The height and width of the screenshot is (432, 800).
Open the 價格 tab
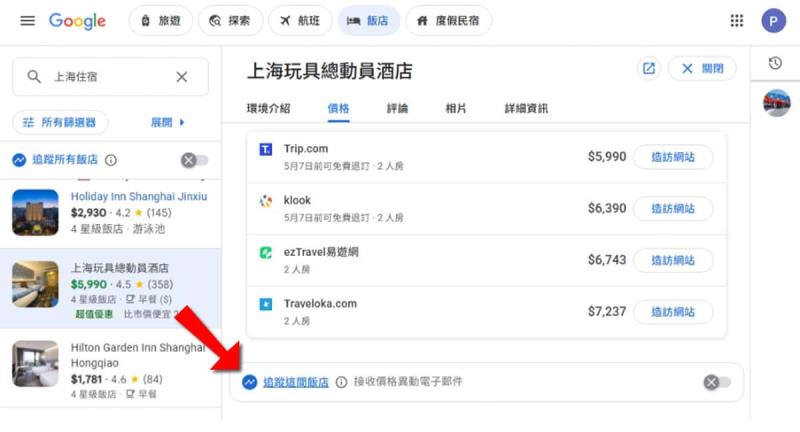(338, 108)
